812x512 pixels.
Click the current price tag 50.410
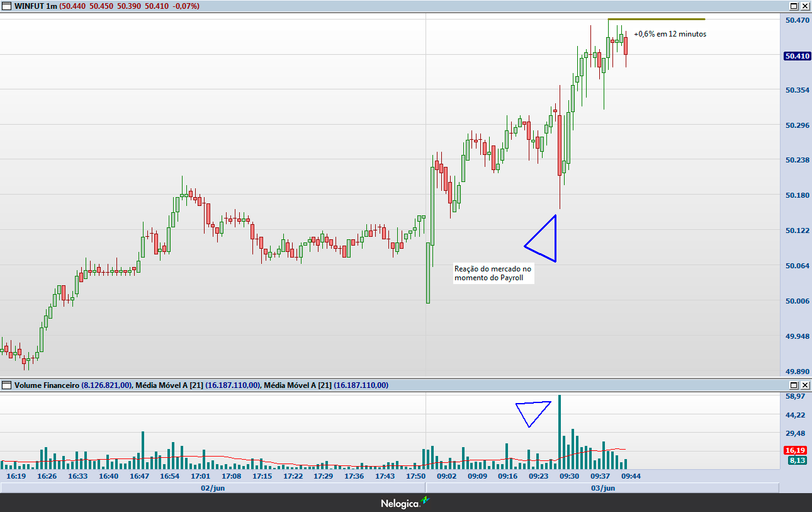[x=797, y=56]
